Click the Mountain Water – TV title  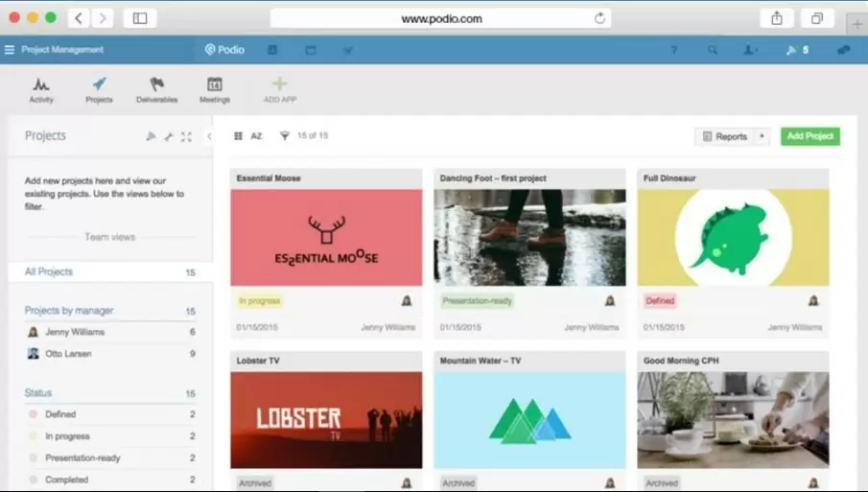480,361
